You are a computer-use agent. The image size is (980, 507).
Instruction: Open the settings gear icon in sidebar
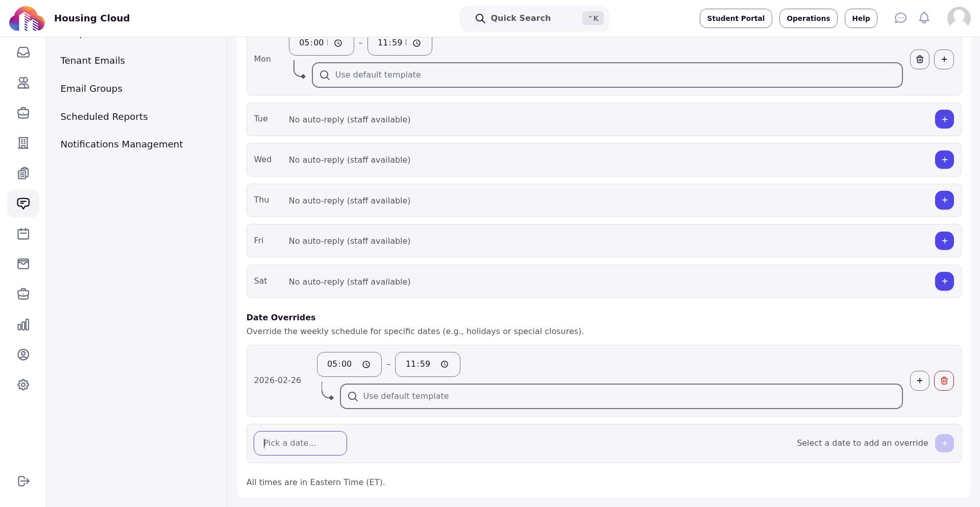click(x=23, y=385)
